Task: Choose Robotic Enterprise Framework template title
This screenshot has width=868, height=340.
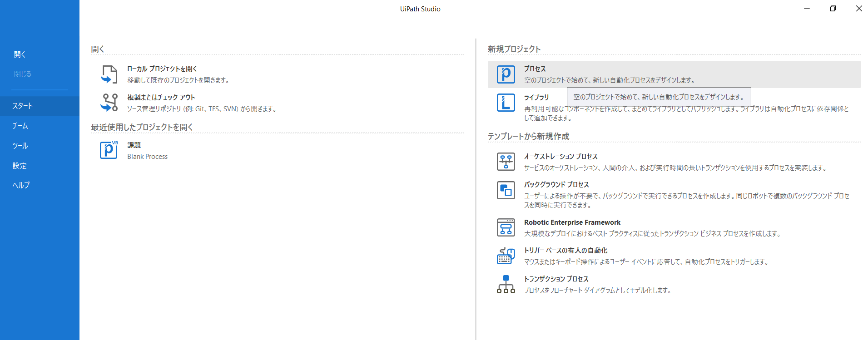Action: (572, 222)
